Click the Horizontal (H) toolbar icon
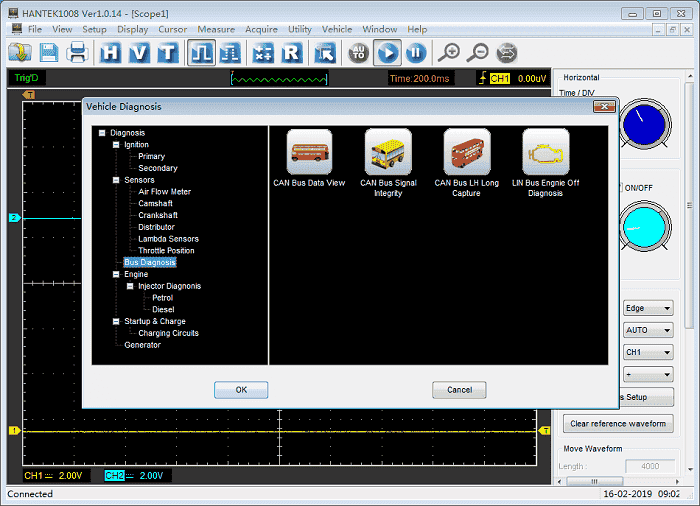The image size is (700, 506). [110, 53]
